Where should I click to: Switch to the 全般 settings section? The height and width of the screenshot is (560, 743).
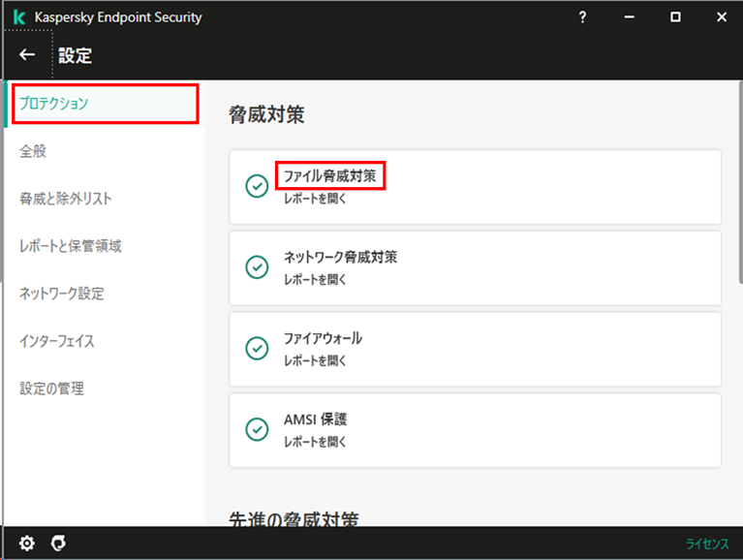pyautogui.click(x=33, y=151)
